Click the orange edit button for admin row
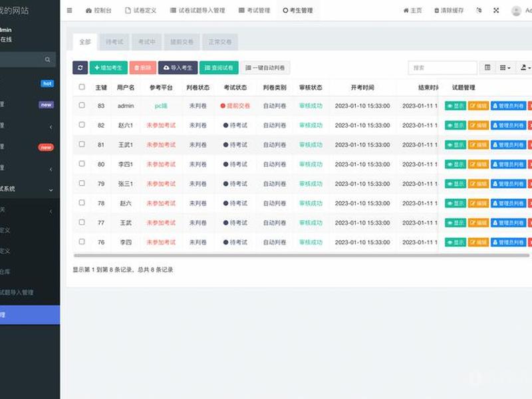Screen dimensions: 532x399 click(x=478, y=106)
